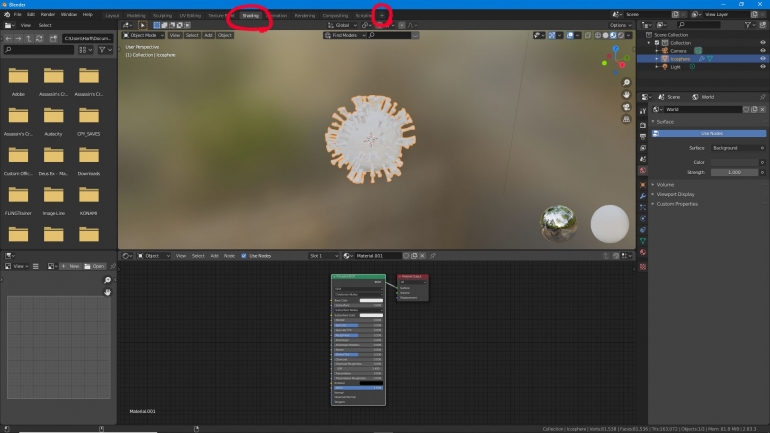Switch to the Shading workspace tab
This screenshot has width=770, height=433.
(250, 16)
